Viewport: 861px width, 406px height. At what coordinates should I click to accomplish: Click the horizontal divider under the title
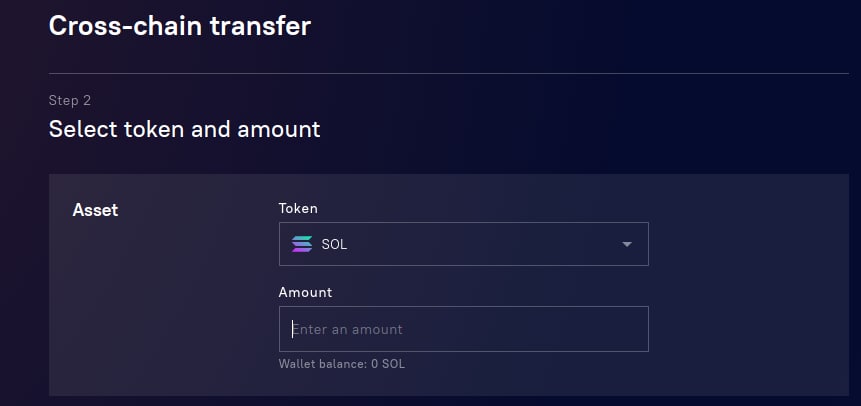448,73
